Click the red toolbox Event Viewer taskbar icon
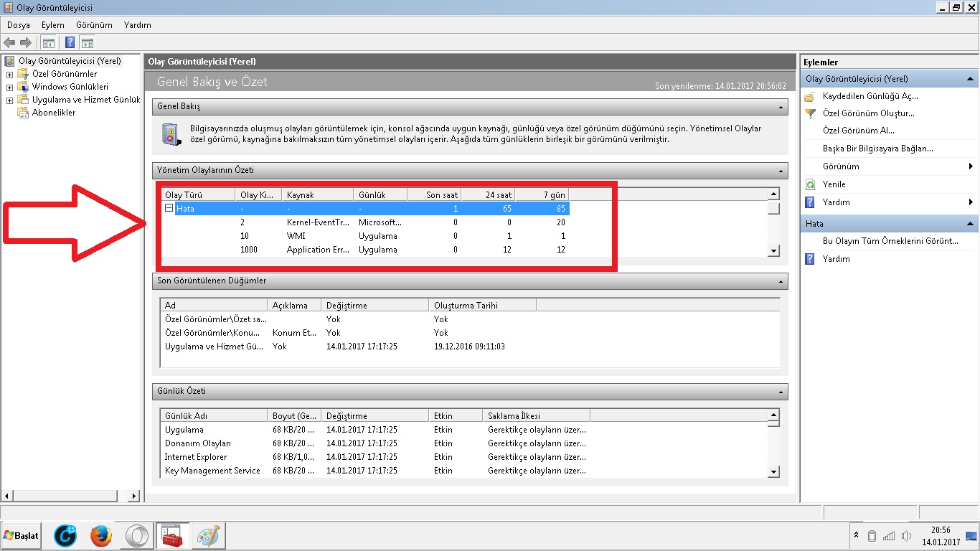Image resolution: width=980 pixels, height=551 pixels. click(172, 536)
